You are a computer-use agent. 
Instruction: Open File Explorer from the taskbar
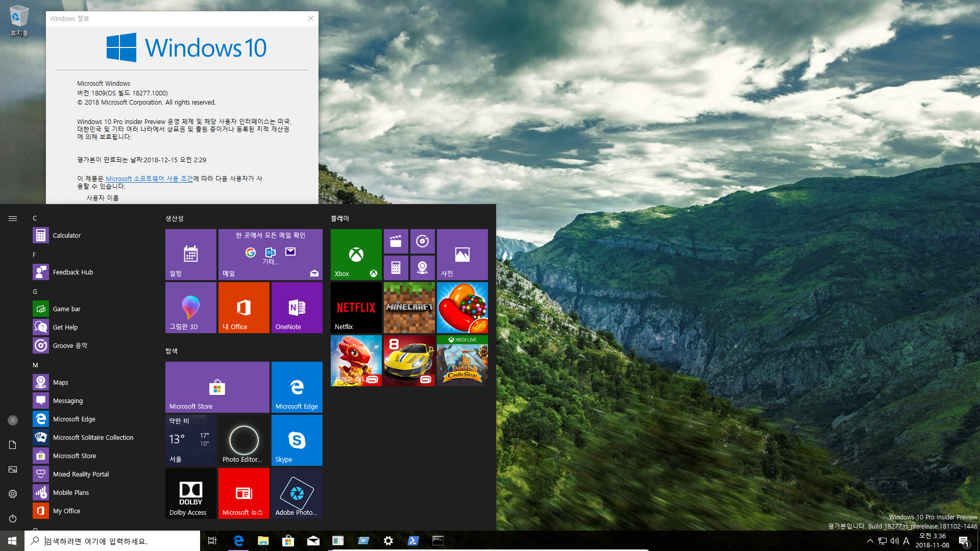click(x=263, y=541)
